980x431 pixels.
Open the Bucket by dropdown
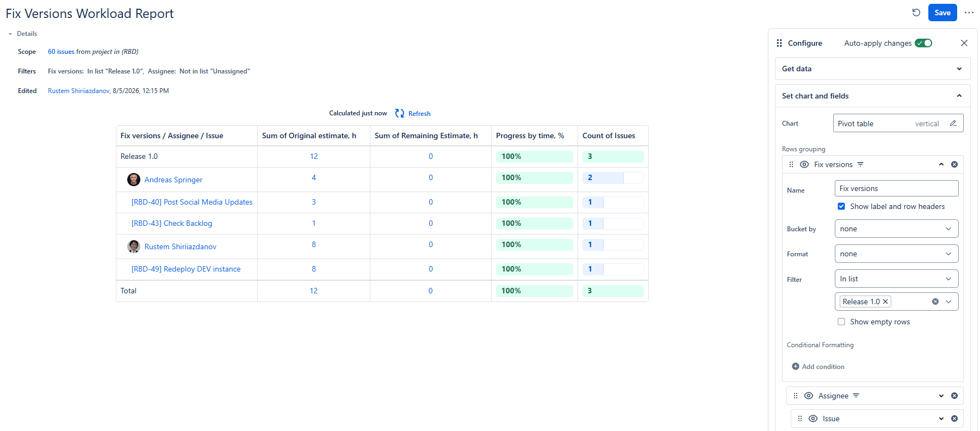896,229
